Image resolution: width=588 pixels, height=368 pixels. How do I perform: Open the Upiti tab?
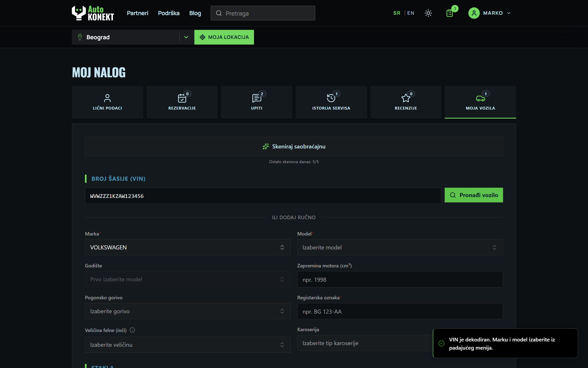(257, 102)
